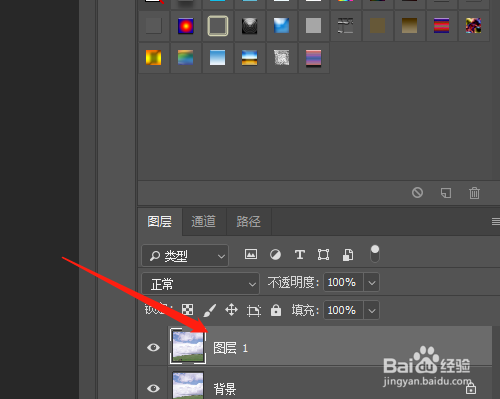Filter layers by smart objects icon
This screenshot has height=399, width=500.
(x=348, y=255)
